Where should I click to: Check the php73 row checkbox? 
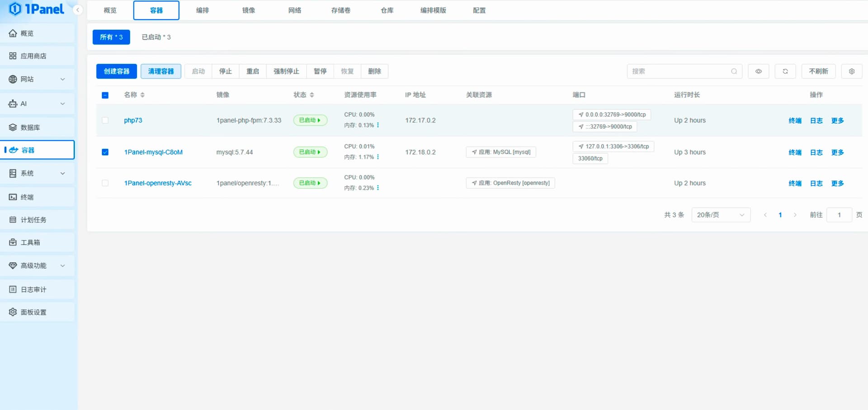pos(105,120)
